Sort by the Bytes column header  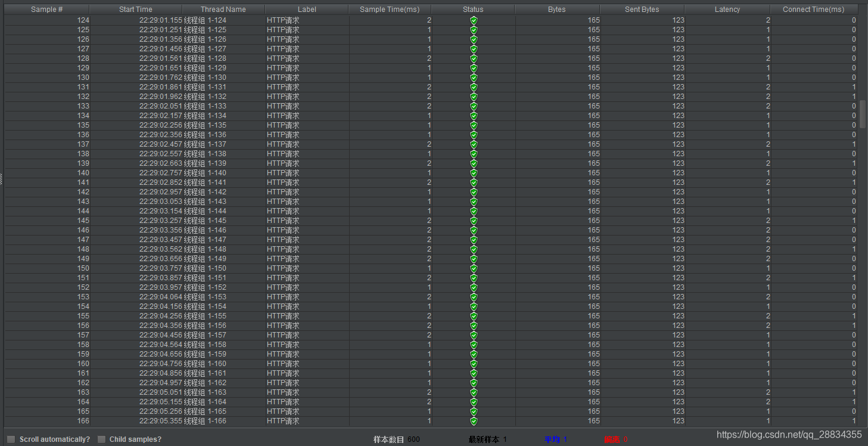(557, 10)
